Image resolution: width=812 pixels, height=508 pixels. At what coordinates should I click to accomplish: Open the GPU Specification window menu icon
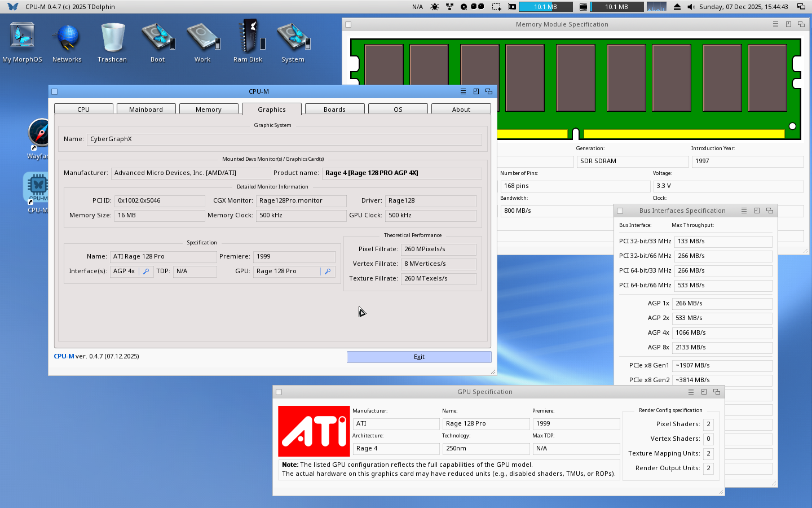pos(691,392)
